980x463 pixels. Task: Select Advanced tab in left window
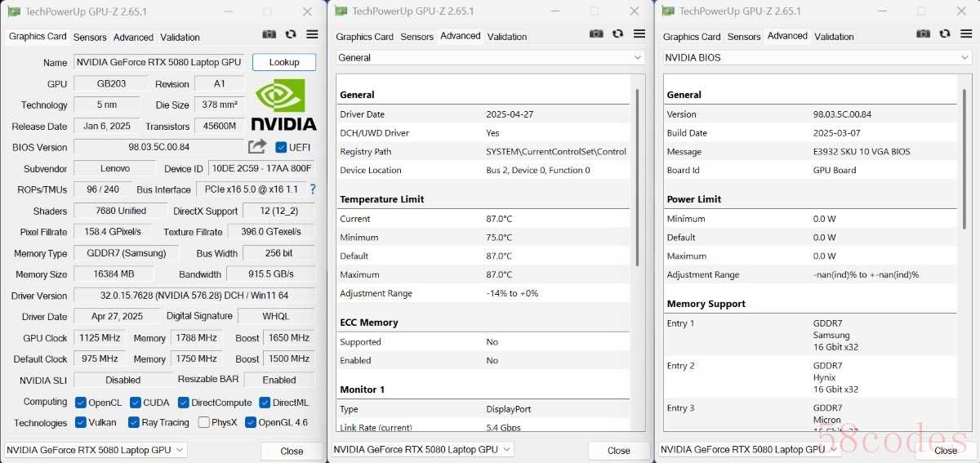[133, 38]
